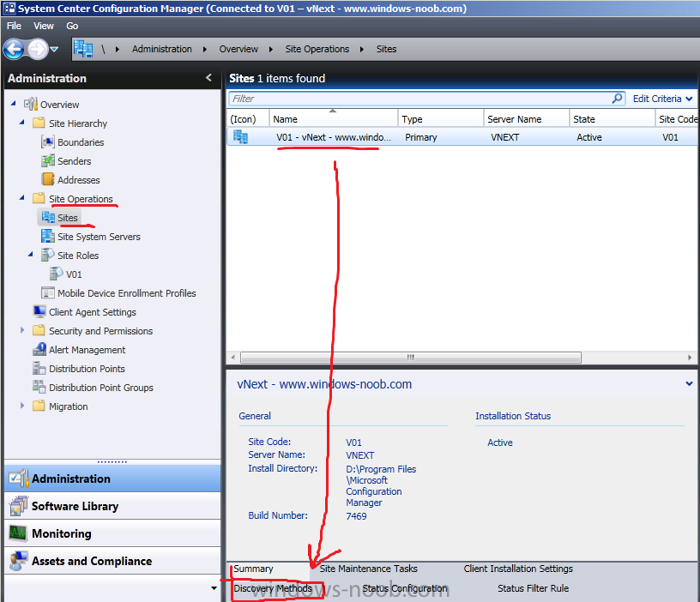Click the scroll right arrow of Sites list
The height and width of the screenshot is (602, 700).
(x=690, y=358)
